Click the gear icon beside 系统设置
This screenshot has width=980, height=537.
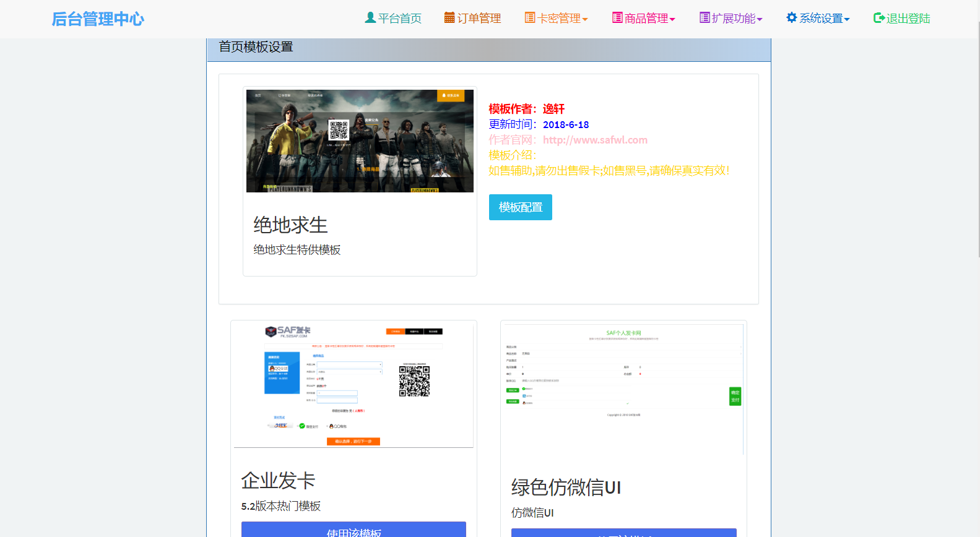tap(792, 18)
